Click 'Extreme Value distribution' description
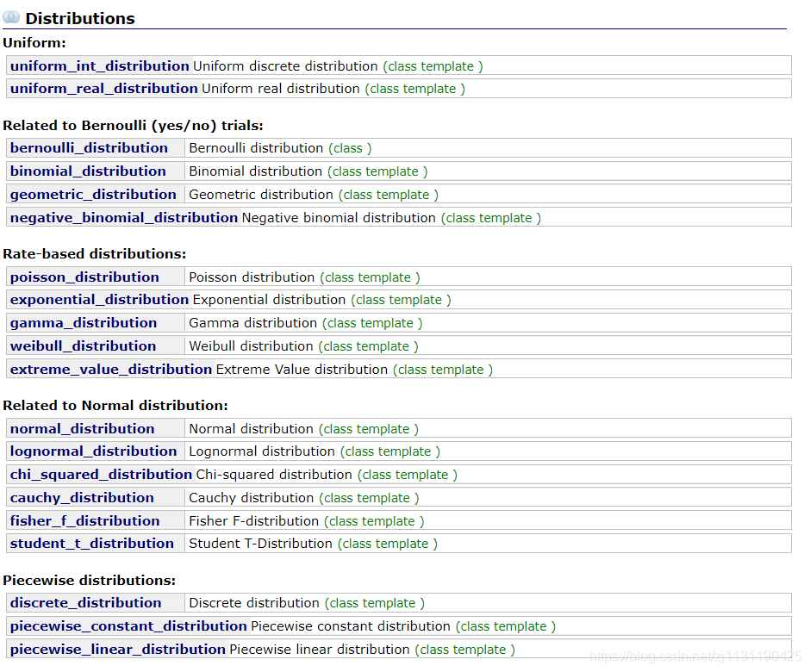The image size is (810, 672). pyautogui.click(x=302, y=370)
